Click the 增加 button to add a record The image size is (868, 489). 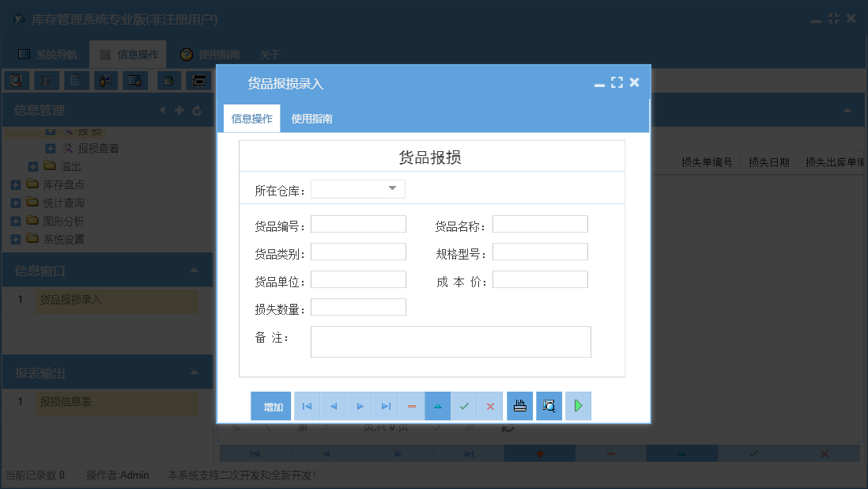270,405
